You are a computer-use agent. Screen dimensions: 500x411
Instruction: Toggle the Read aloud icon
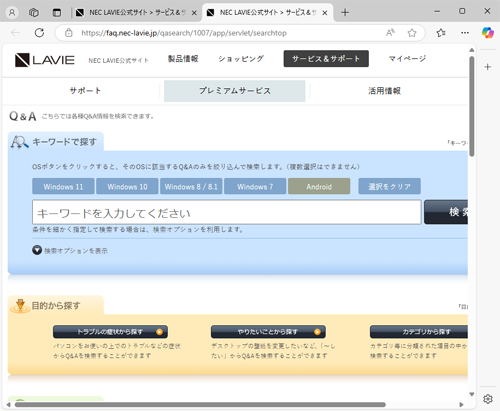pos(390,33)
